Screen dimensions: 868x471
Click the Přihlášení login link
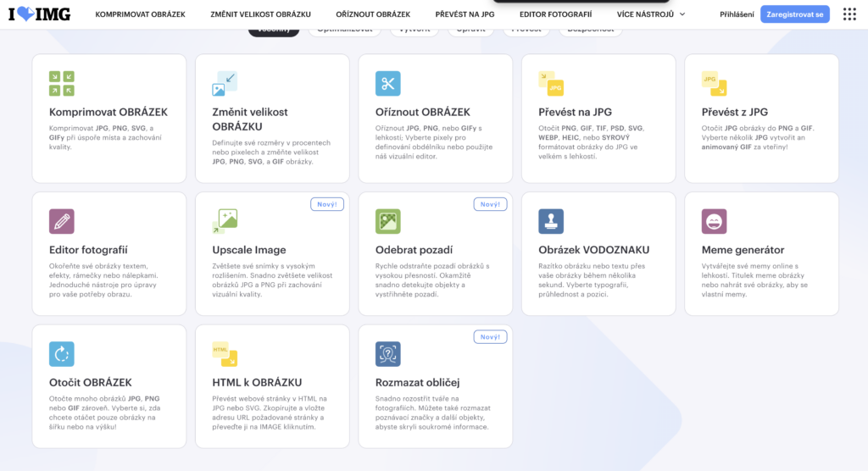coord(737,14)
